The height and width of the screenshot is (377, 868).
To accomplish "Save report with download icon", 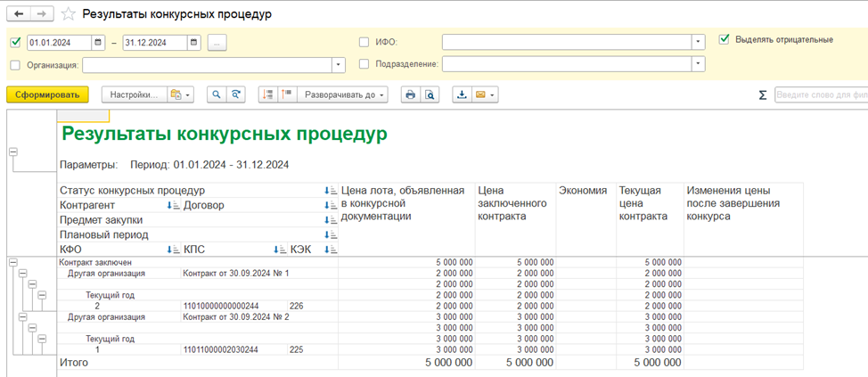I will point(462,94).
